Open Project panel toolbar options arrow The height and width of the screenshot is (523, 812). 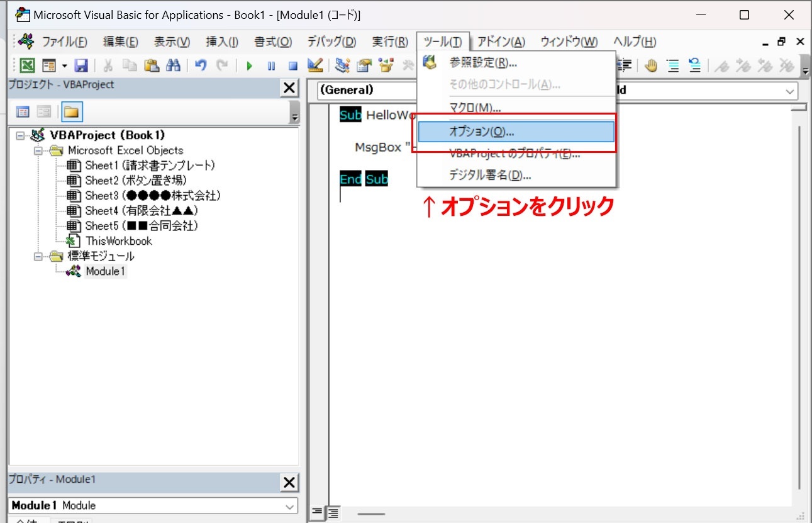pos(294,112)
